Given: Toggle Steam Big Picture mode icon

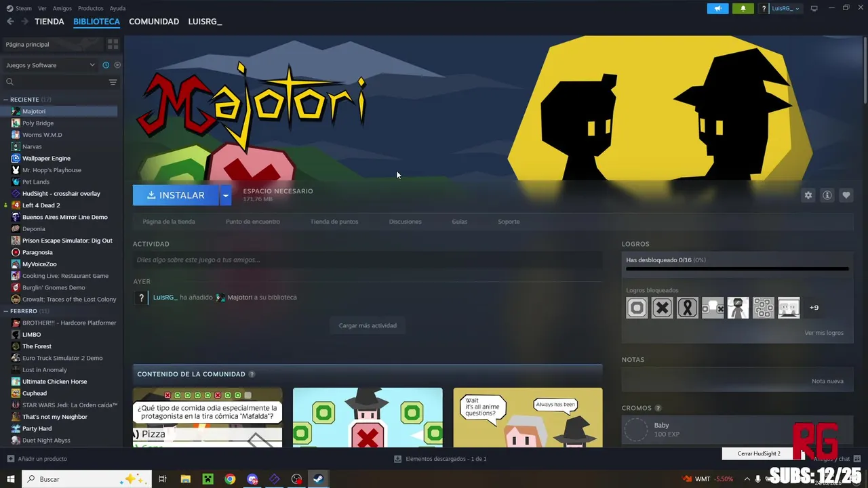Looking at the screenshot, I should pos(814,8).
